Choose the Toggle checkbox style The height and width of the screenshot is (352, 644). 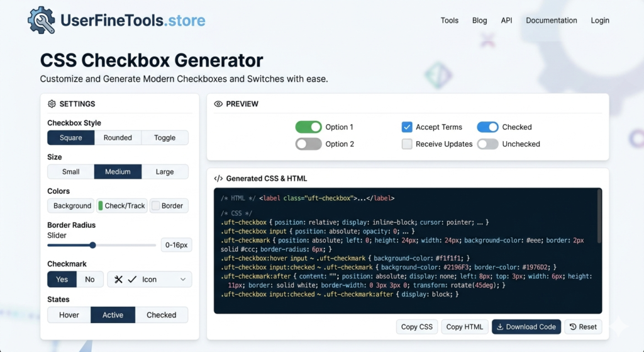(x=165, y=138)
